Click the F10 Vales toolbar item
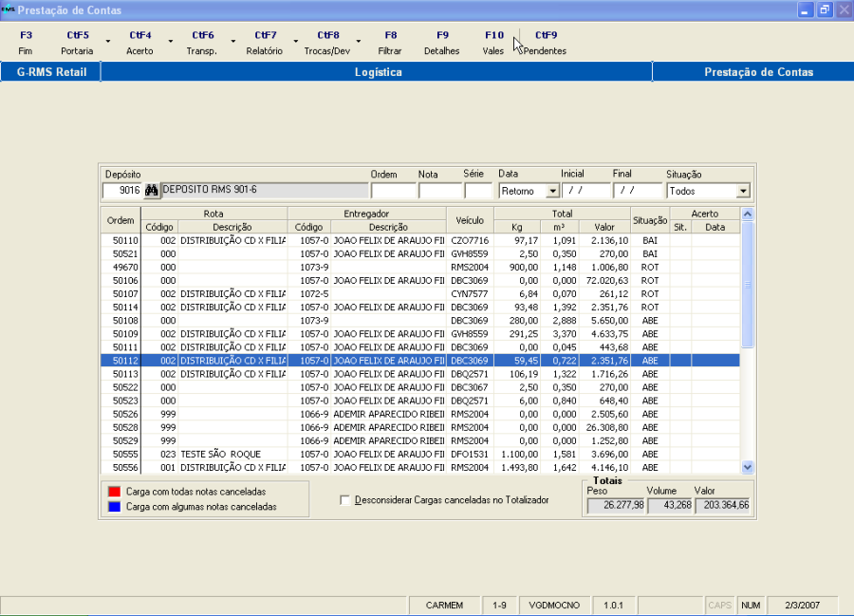The height and width of the screenshot is (616, 854). click(493, 43)
